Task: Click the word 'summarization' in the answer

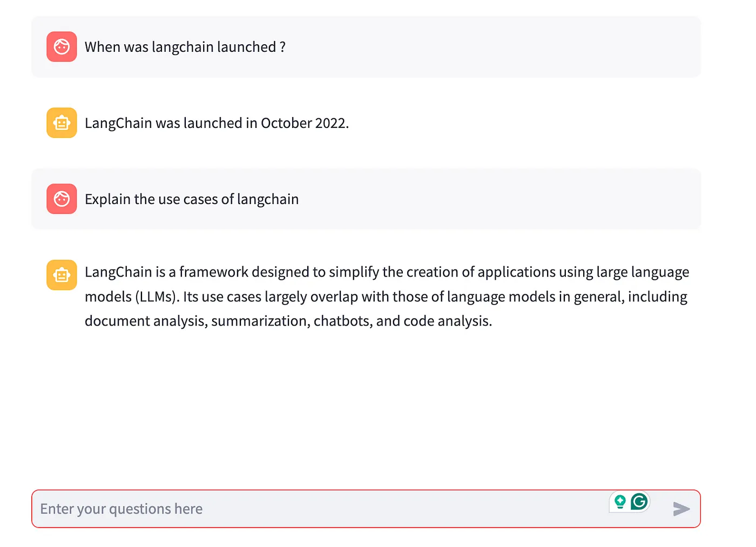Action: tap(260, 321)
